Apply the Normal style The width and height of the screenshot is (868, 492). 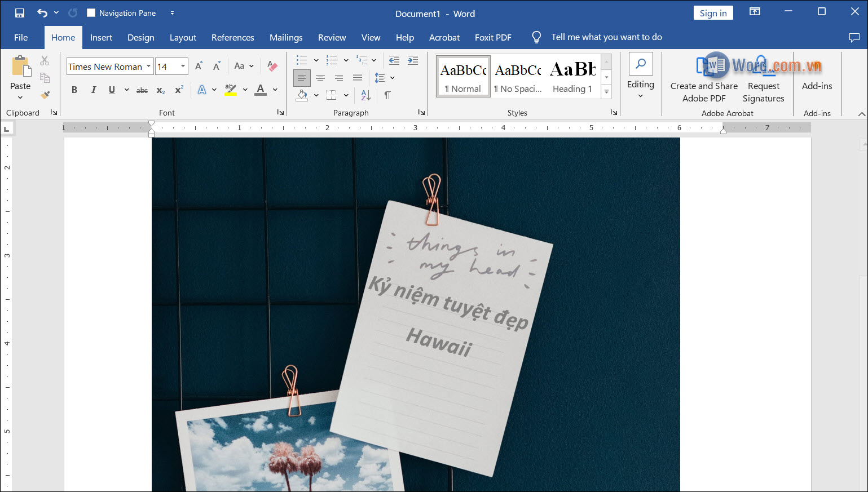click(463, 77)
